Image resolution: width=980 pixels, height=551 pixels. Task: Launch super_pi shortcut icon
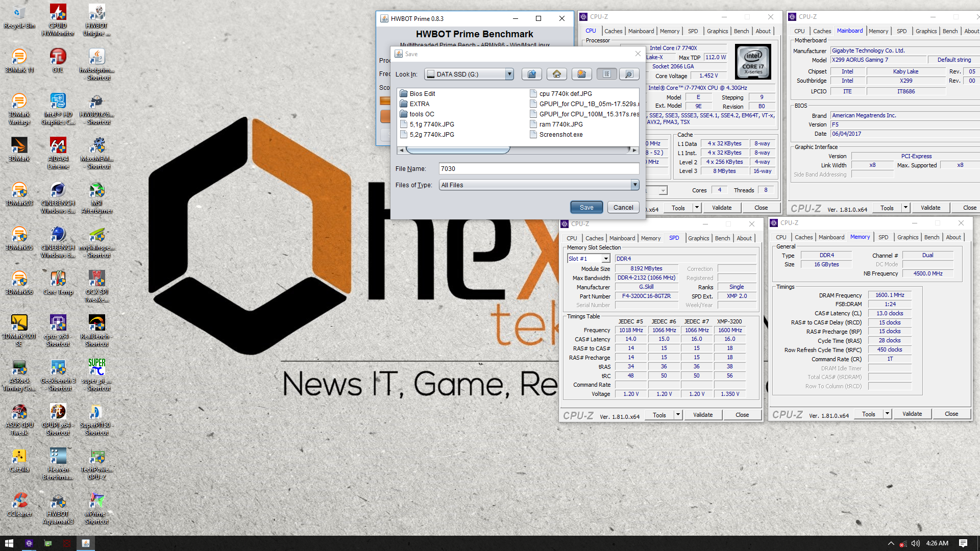click(x=96, y=375)
